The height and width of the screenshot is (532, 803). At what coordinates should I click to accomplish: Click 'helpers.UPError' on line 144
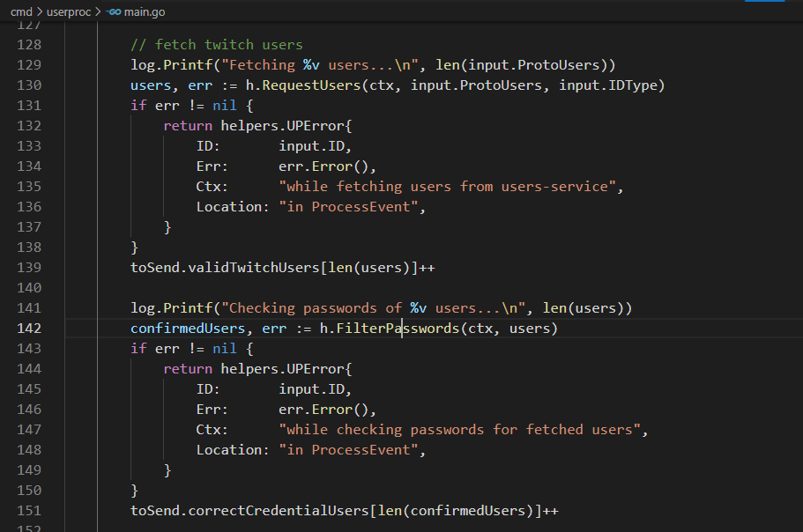point(282,369)
